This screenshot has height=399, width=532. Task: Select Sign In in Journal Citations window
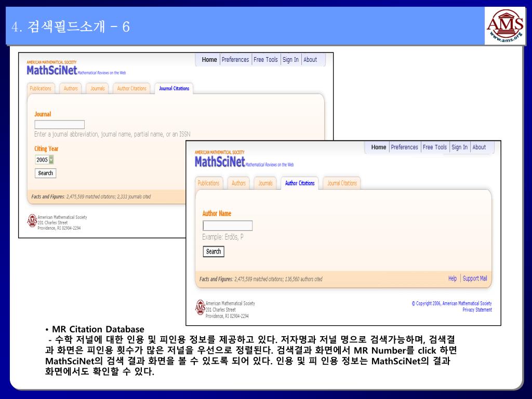[x=290, y=60]
